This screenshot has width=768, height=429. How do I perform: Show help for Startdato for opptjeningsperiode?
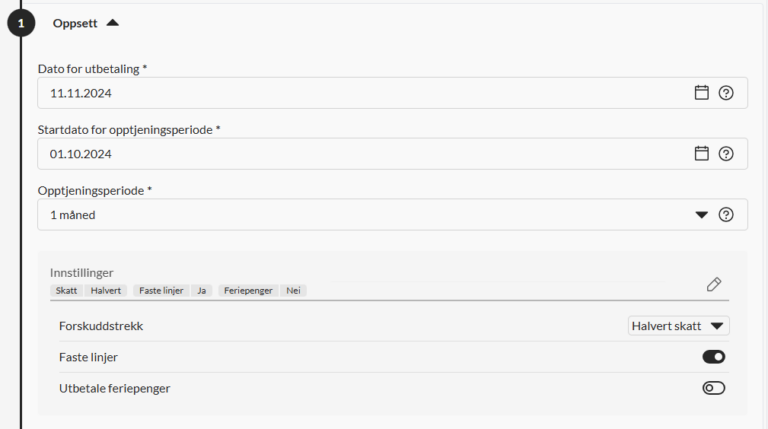click(726, 154)
